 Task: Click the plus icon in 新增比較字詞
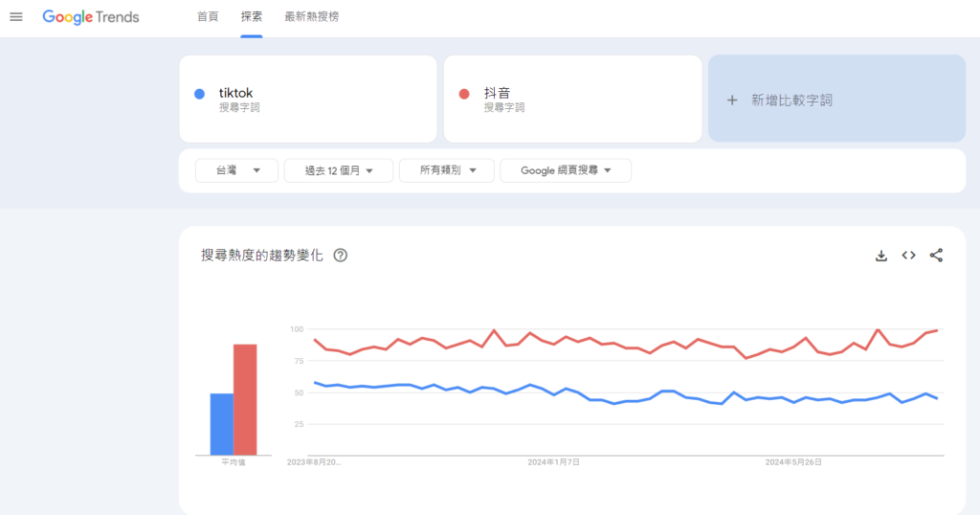[x=732, y=100]
